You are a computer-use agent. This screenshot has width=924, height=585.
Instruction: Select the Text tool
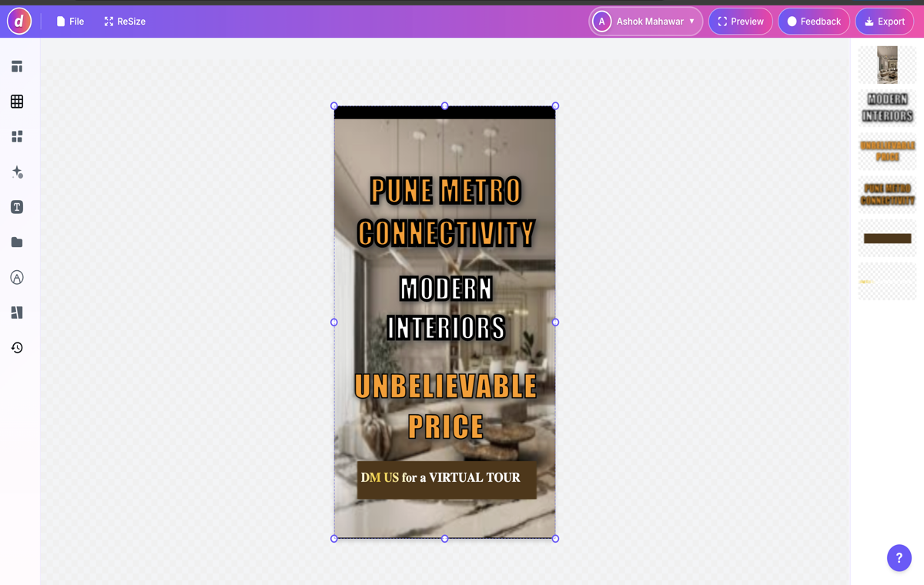click(17, 206)
